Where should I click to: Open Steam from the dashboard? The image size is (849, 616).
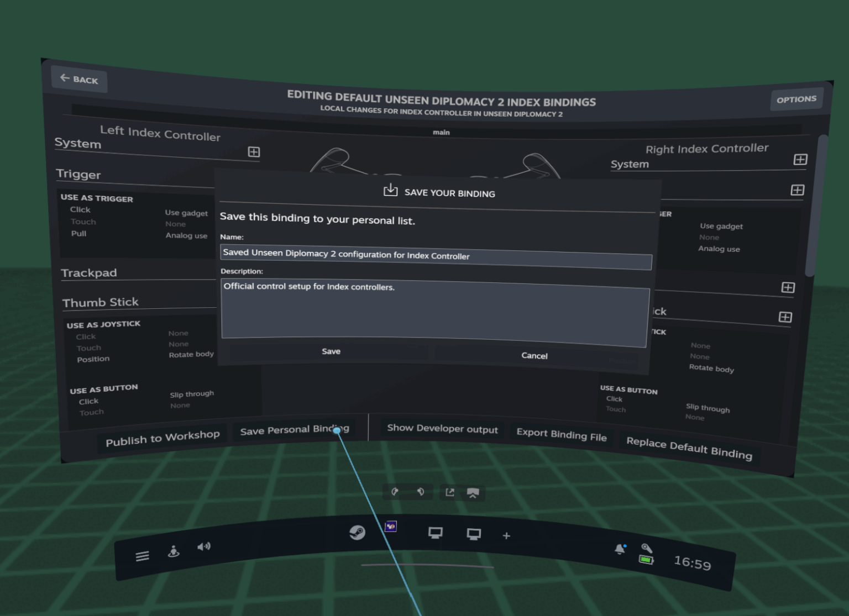tap(358, 533)
